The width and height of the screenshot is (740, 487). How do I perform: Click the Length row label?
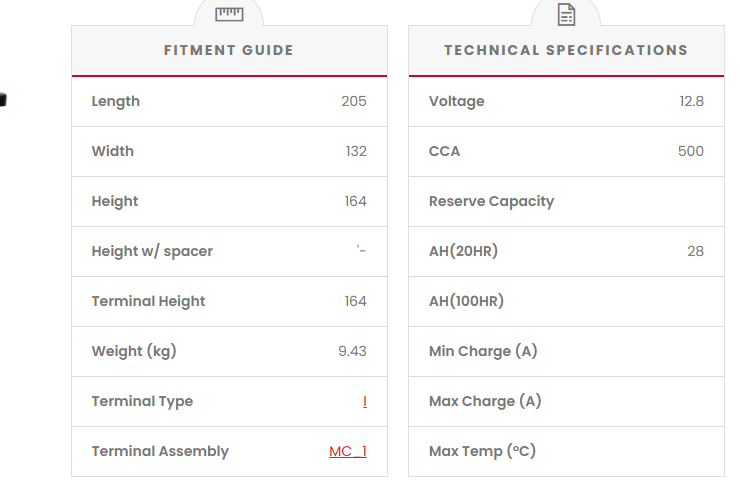click(x=116, y=101)
